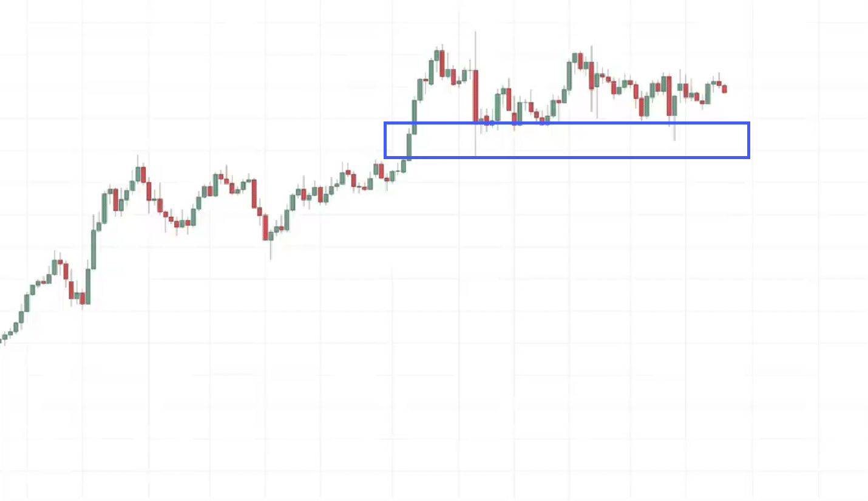Click the green candle atop the first peak above rectangle
Screen dimensions: 868x501
(437, 55)
